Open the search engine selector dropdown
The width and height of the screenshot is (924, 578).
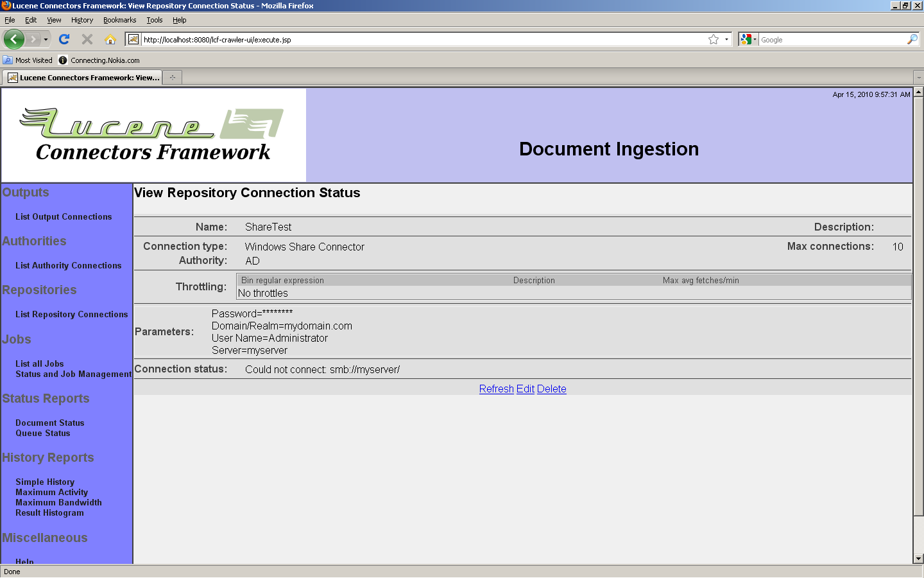pyautogui.click(x=748, y=39)
